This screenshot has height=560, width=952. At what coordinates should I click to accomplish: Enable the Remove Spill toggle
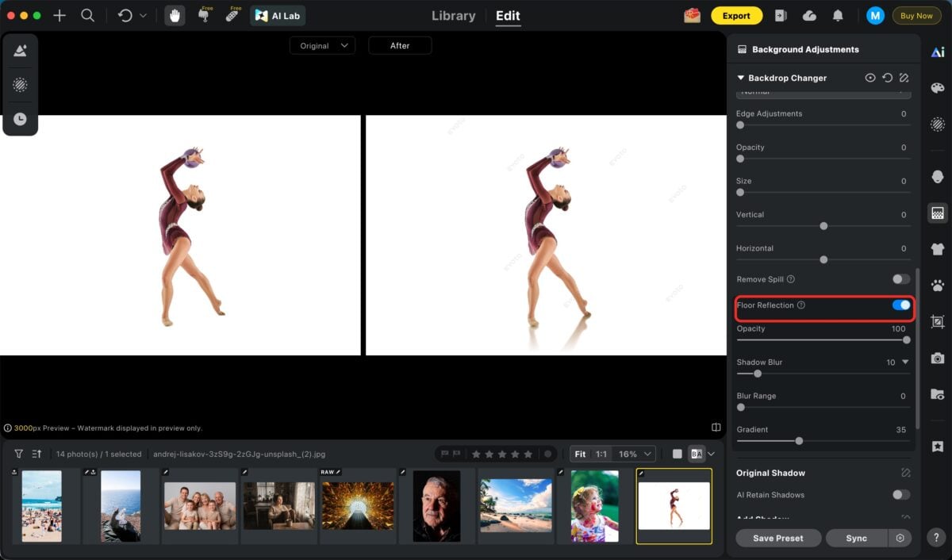pyautogui.click(x=900, y=279)
